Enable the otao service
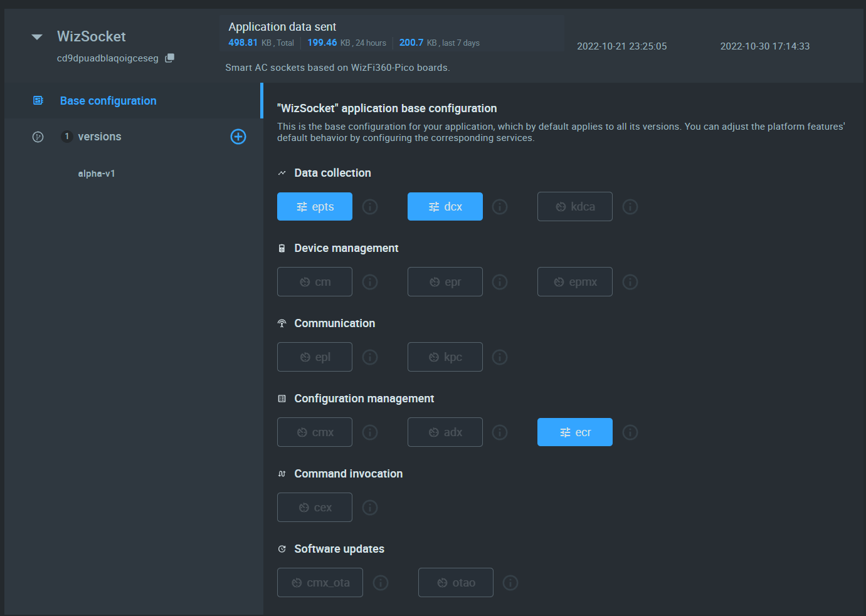This screenshot has height=616, width=866. coord(456,583)
